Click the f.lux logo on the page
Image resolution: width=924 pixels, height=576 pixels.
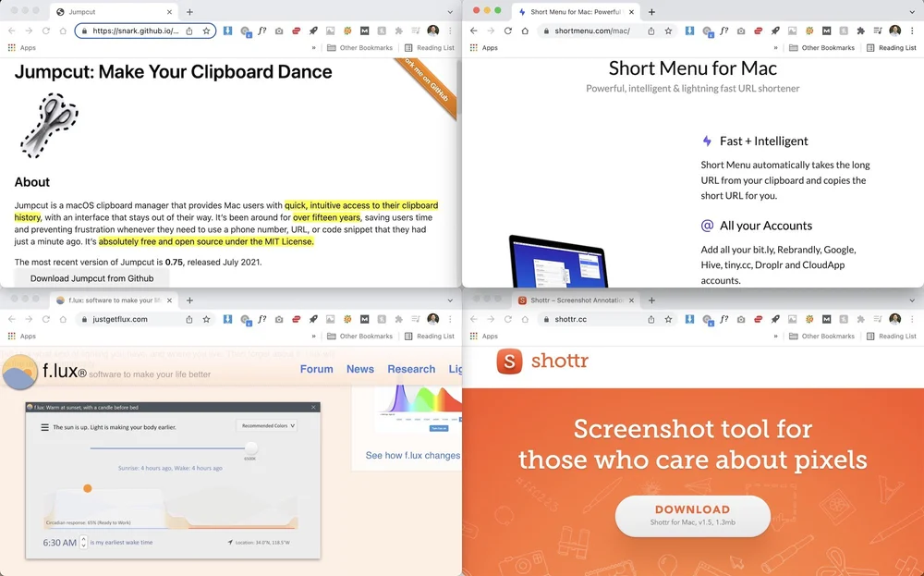pyautogui.click(x=20, y=373)
